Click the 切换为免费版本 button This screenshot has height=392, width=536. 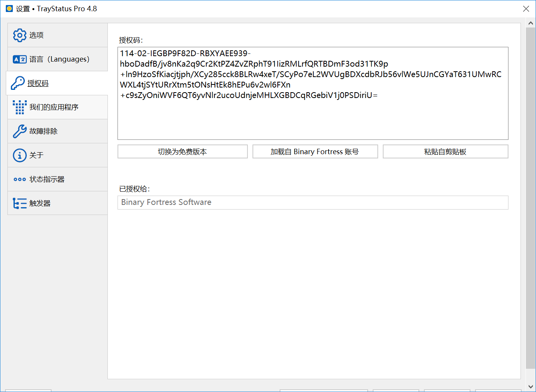[x=183, y=151]
